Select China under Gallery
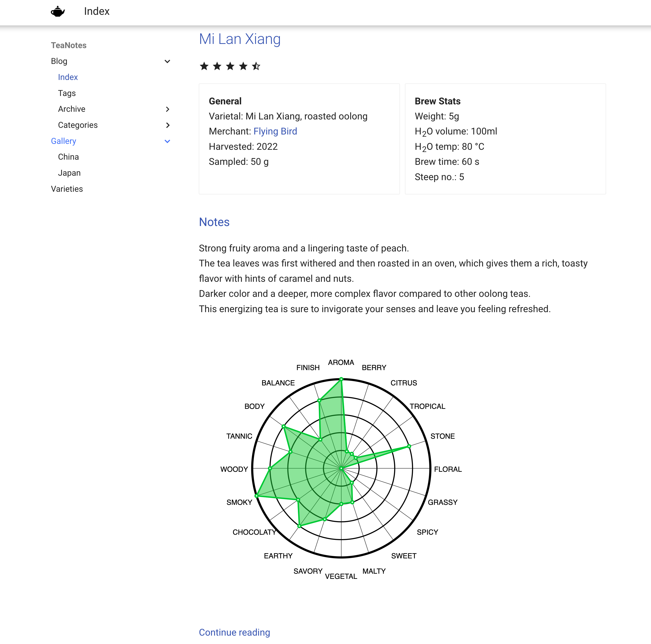The height and width of the screenshot is (644, 651). [x=68, y=157]
